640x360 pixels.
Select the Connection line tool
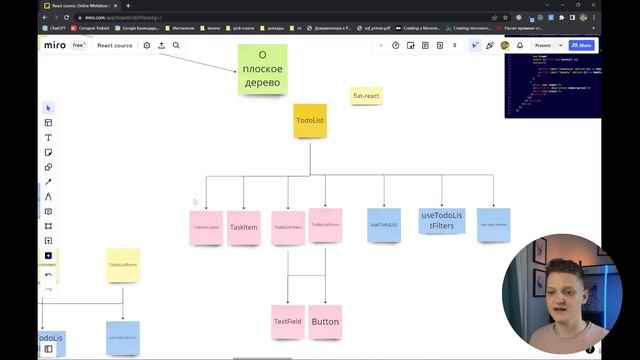(x=48, y=182)
